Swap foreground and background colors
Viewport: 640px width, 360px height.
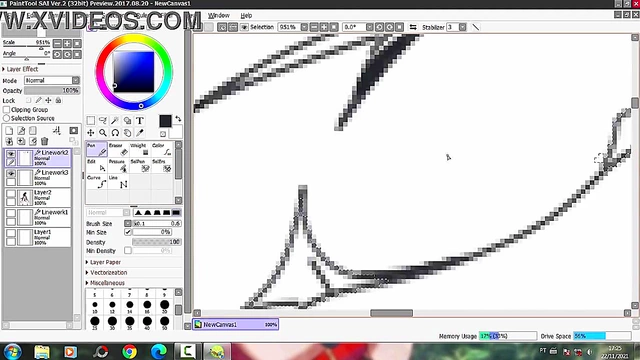click(x=178, y=119)
